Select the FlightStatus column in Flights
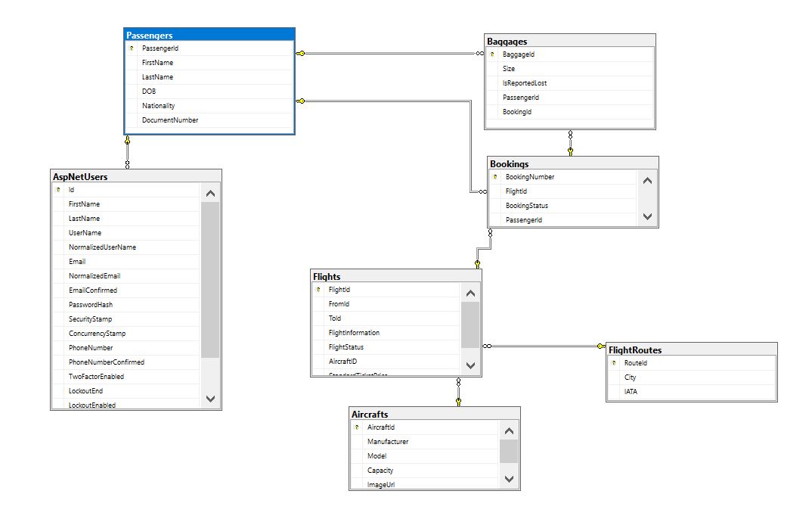The width and height of the screenshot is (812, 522). pos(386,347)
